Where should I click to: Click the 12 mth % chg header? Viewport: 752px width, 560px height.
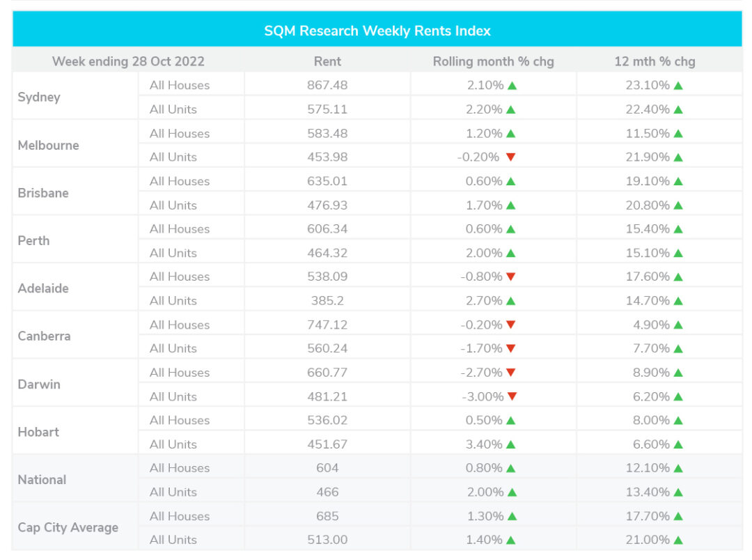[x=655, y=61]
